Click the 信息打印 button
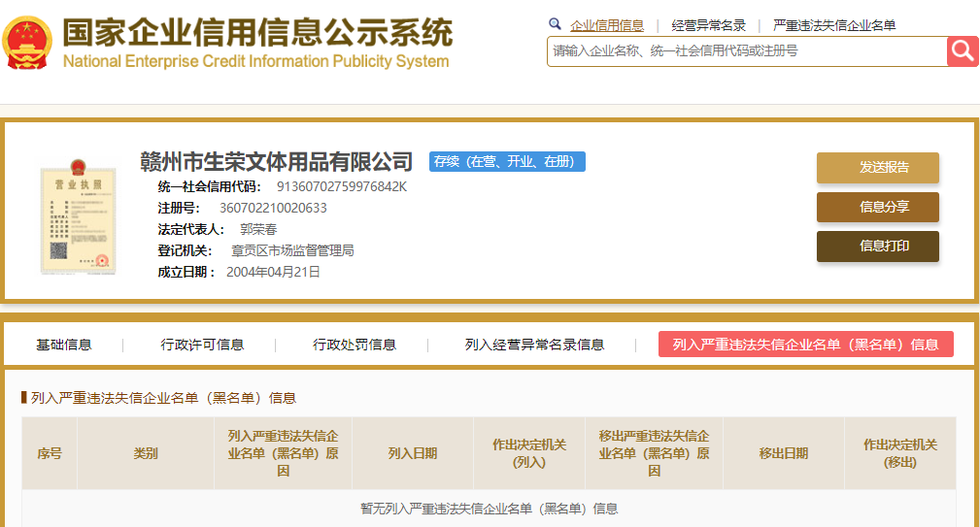The width and height of the screenshot is (980, 527). click(877, 246)
